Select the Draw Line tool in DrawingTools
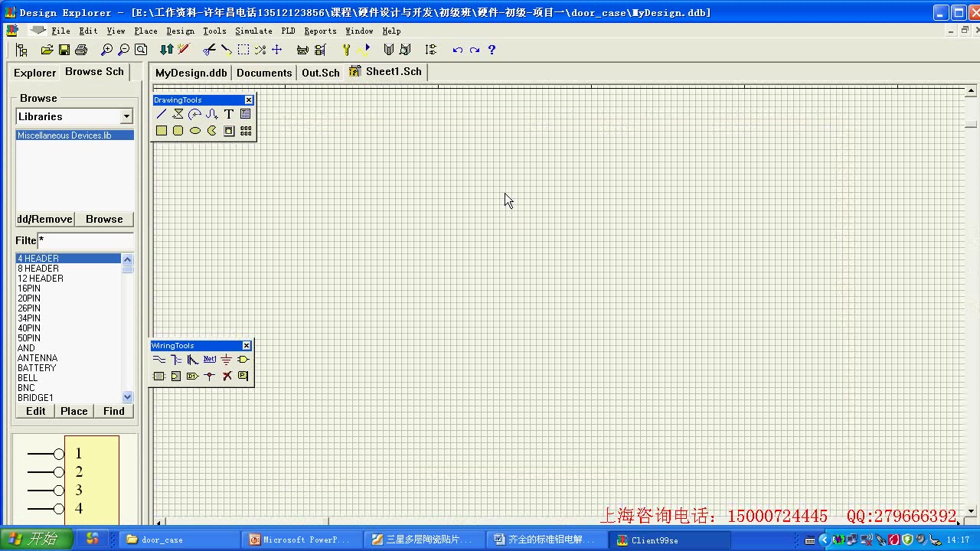The height and width of the screenshot is (551, 980). coord(162,113)
